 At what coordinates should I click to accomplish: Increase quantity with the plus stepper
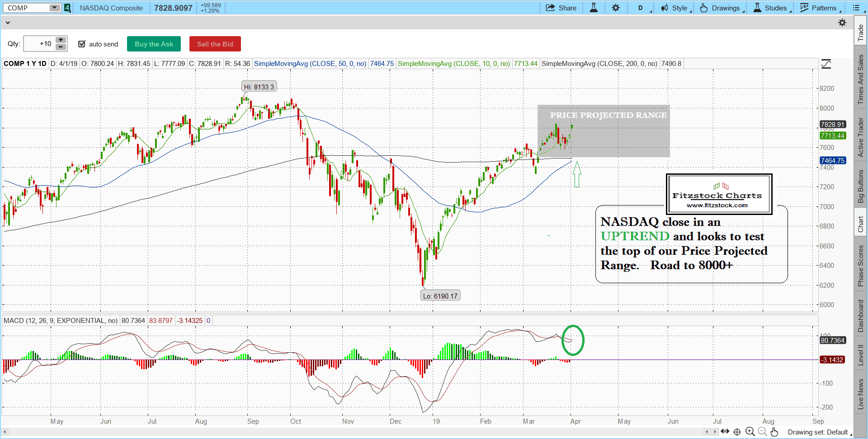(x=61, y=40)
